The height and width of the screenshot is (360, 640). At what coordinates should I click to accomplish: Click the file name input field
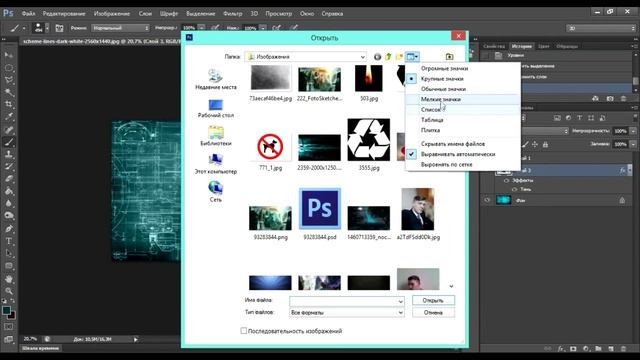click(x=347, y=301)
